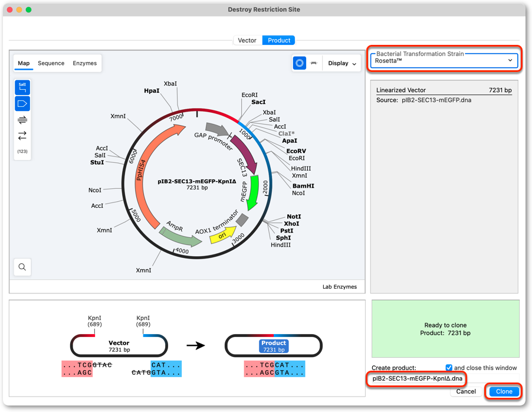
Task: Click the AOX1 terminator gray box
Action: [242, 220]
